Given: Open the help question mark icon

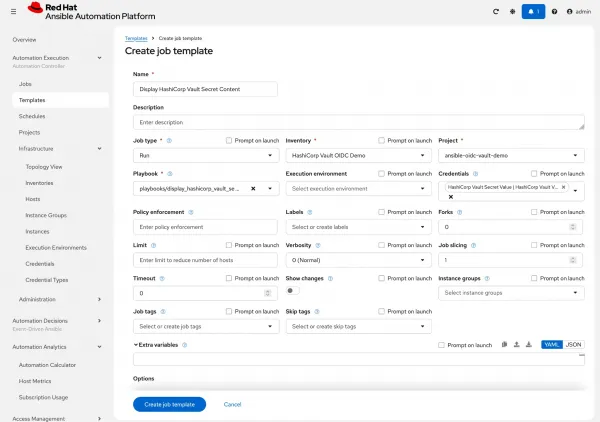Looking at the screenshot, I should pyautogui.click(x=554, y=11).
